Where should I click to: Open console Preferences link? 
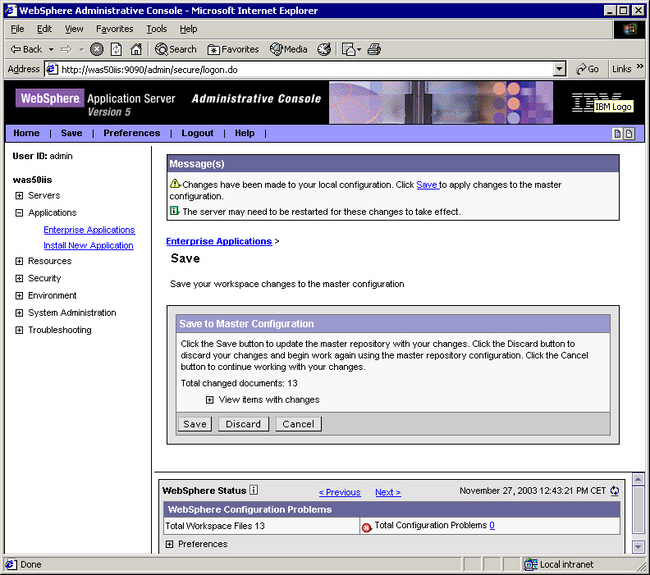[x=131, y=133]
